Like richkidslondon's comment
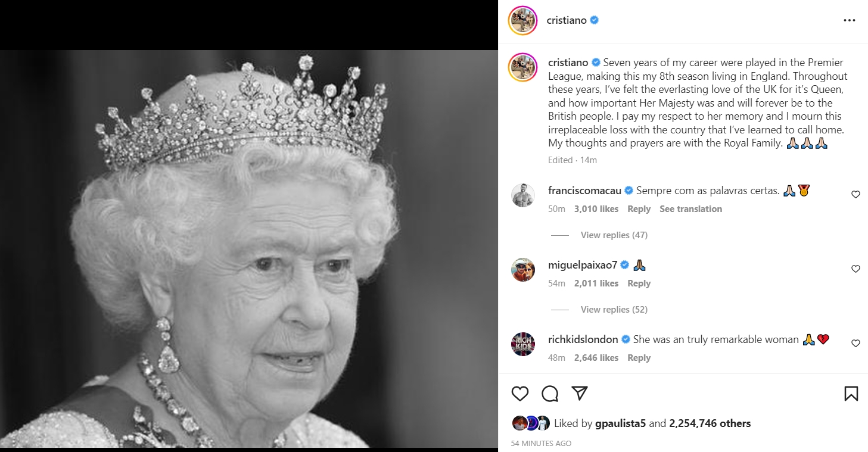868x452 pixels. pyautogui.click(x=855, y=343)
